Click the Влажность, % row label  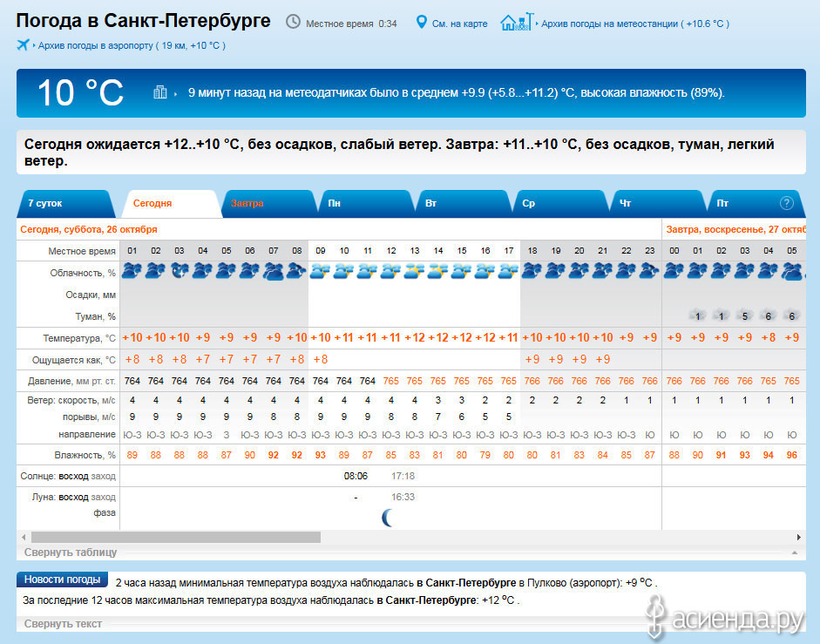(85, 455)
